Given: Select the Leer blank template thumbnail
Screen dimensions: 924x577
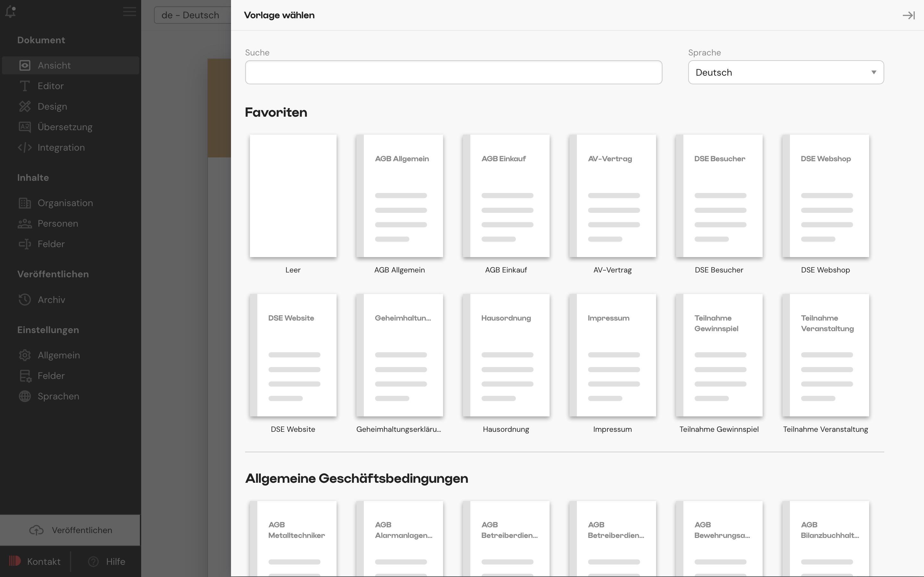Looking at the screenshot, I should (293, 196).
